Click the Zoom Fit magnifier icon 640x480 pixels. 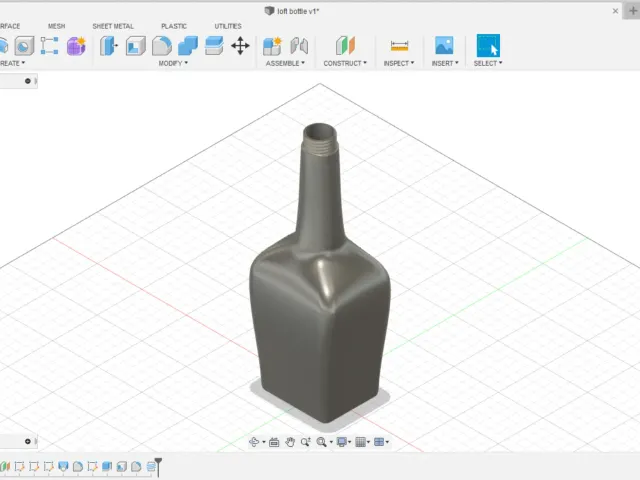321,442
